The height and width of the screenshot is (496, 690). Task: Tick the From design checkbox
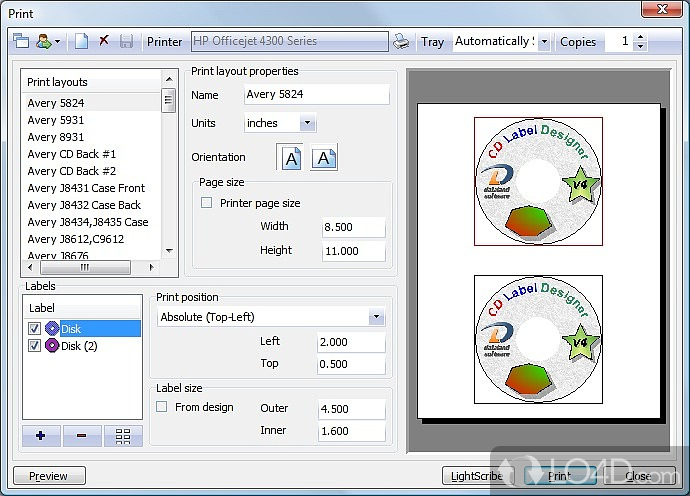coord(162,407)
